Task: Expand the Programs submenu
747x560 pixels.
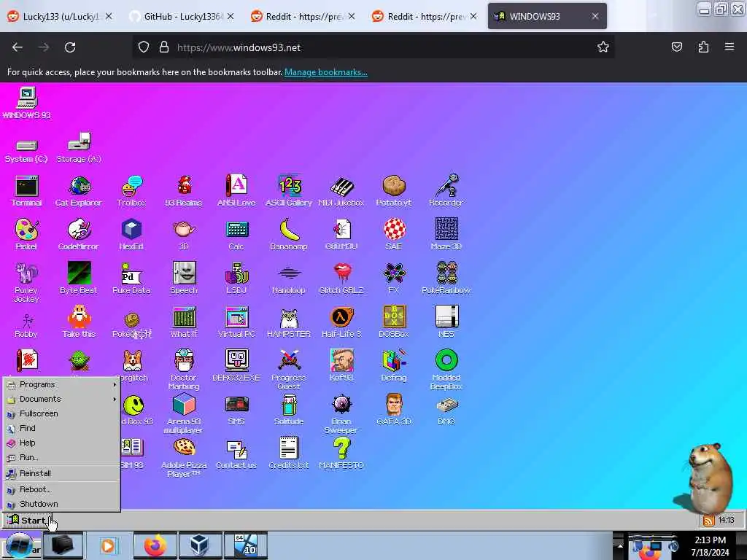Action: [x=61, y=384]
